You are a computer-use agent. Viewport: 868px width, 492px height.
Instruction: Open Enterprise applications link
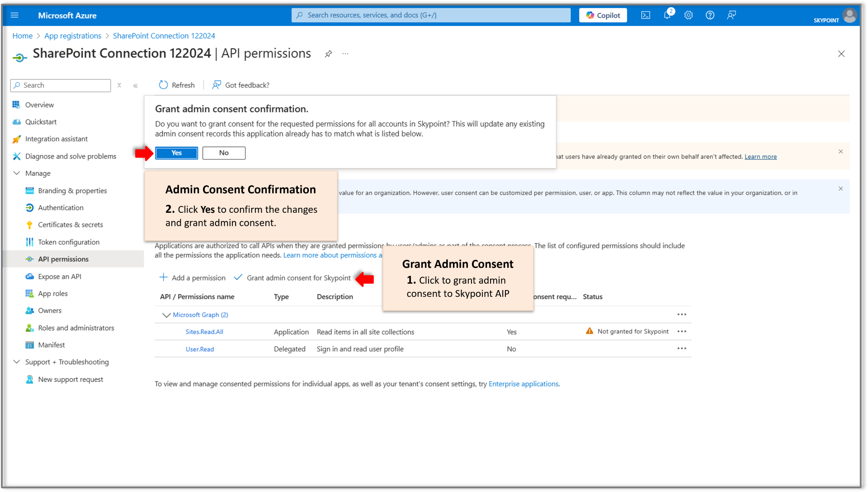524,384
